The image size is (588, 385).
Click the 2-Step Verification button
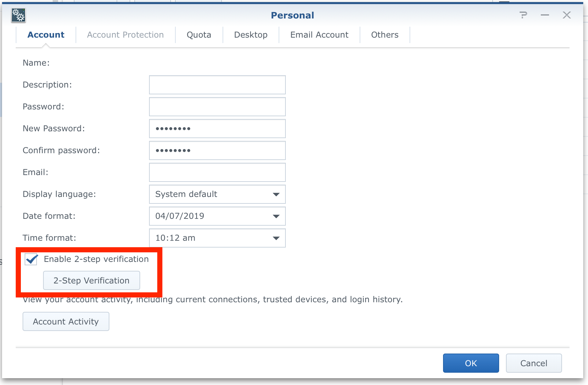pos(91,280)
